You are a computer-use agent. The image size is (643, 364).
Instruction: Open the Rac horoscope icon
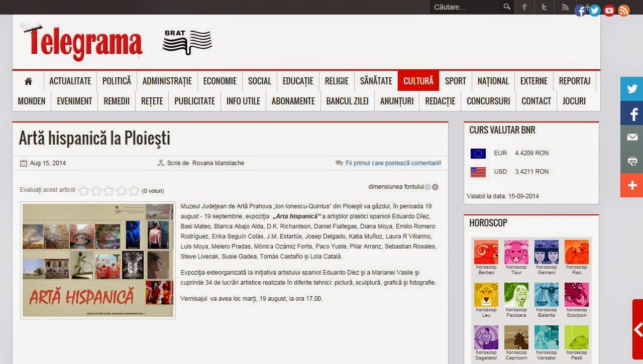coord(577,252)
